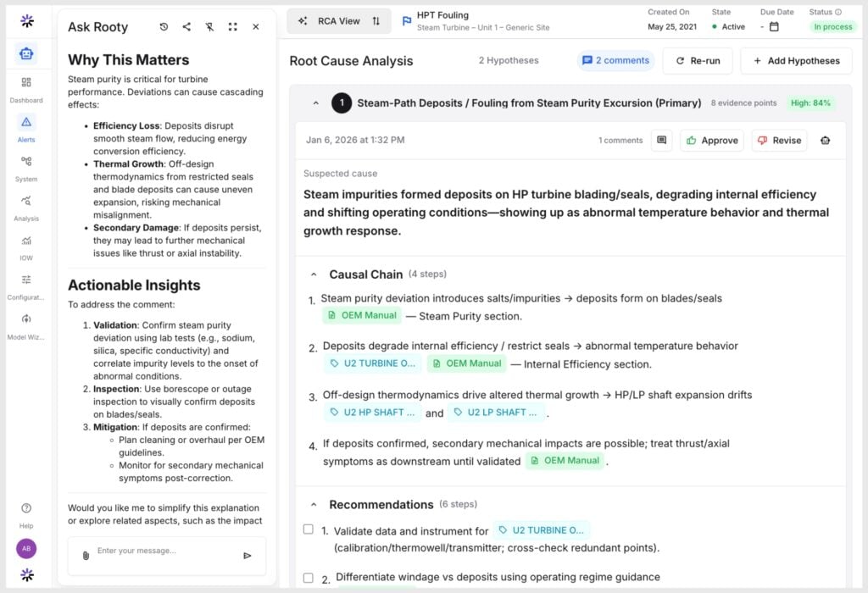Share the Ask Rooty conversation
The width and height of the screenshot is (868, 593).
(186, 26)
